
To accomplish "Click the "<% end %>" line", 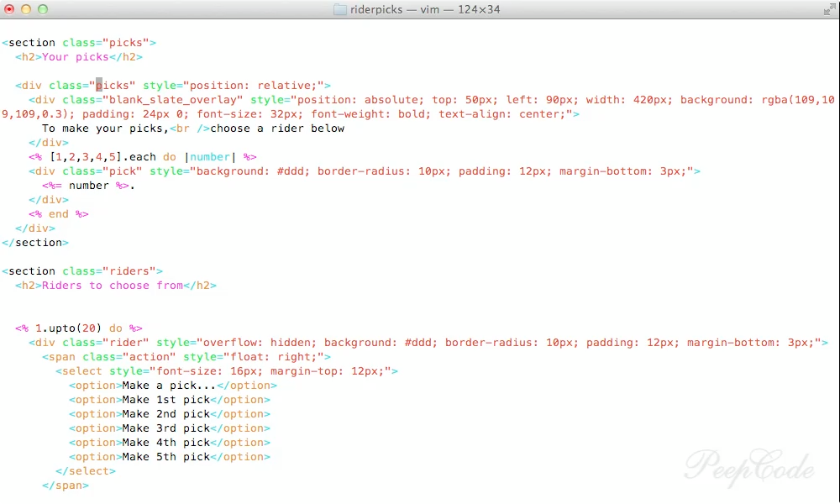I will 59,214.
